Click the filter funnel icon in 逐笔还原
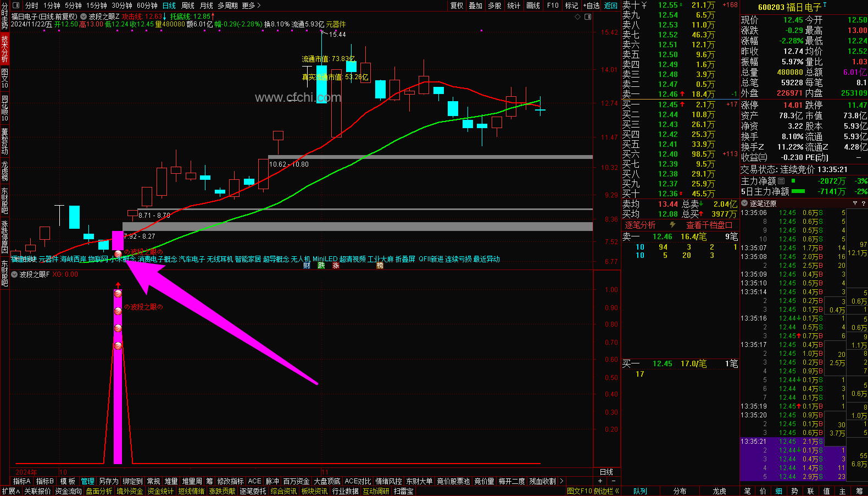Screen dimensions: 868x496 855,203
